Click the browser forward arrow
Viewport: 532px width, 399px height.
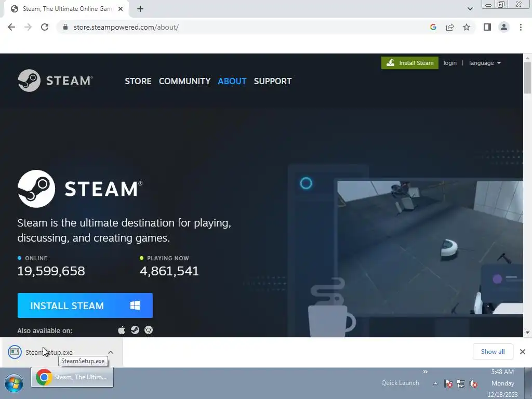pyautogui.click(x=28, y=27)
